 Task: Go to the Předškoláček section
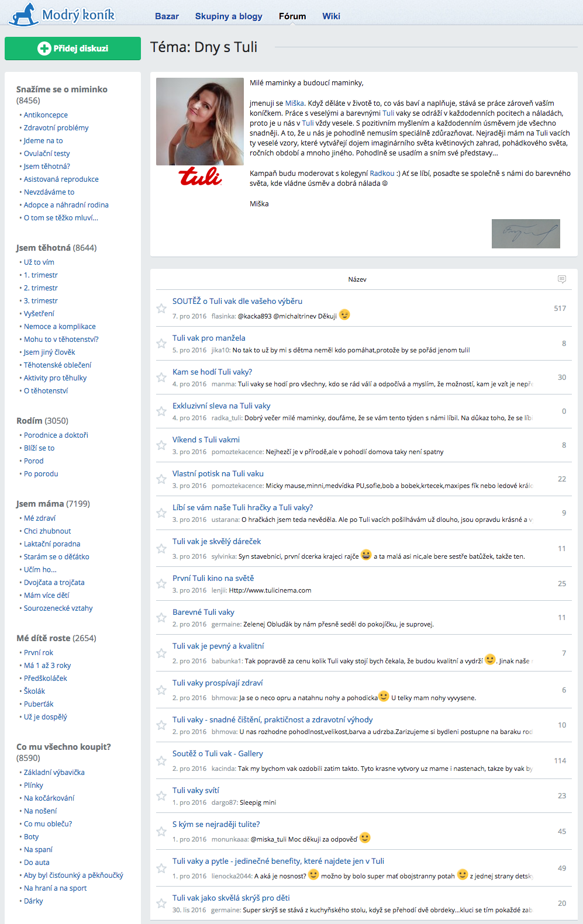click(46, 679)
